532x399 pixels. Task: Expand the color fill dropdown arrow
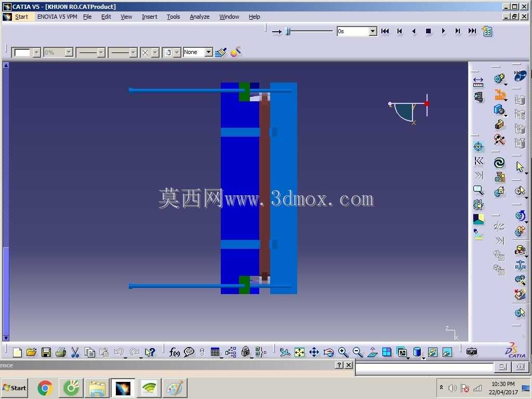[37, 52]
